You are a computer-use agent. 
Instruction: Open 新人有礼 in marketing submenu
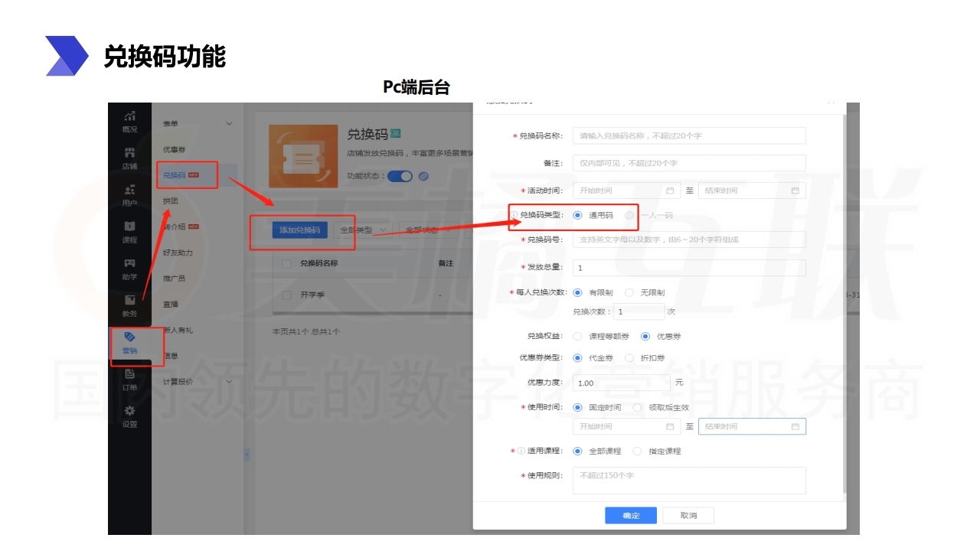point(178,330)
